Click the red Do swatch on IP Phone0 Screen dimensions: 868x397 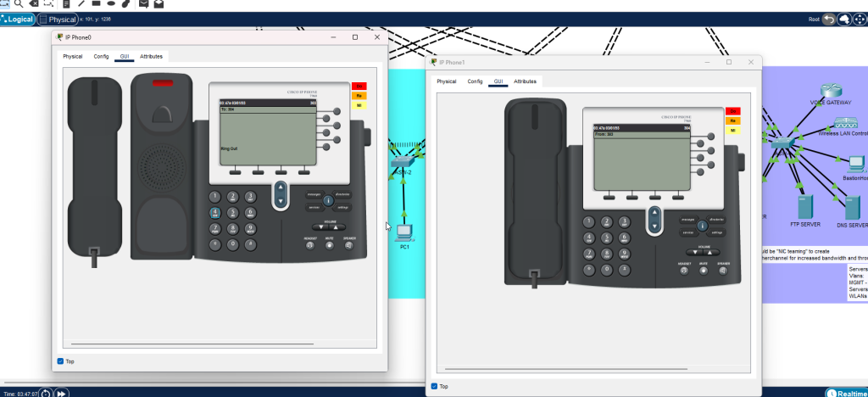pos(359,86)
